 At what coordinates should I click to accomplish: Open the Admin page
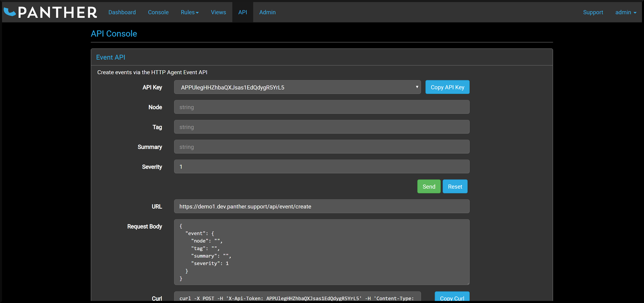point(267,12)
